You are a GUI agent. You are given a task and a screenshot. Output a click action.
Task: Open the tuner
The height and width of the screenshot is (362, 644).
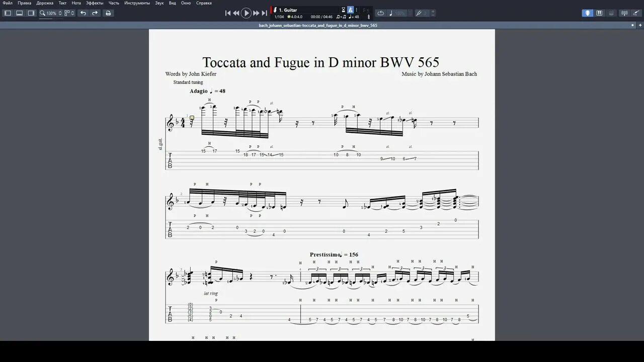(624, 13)
